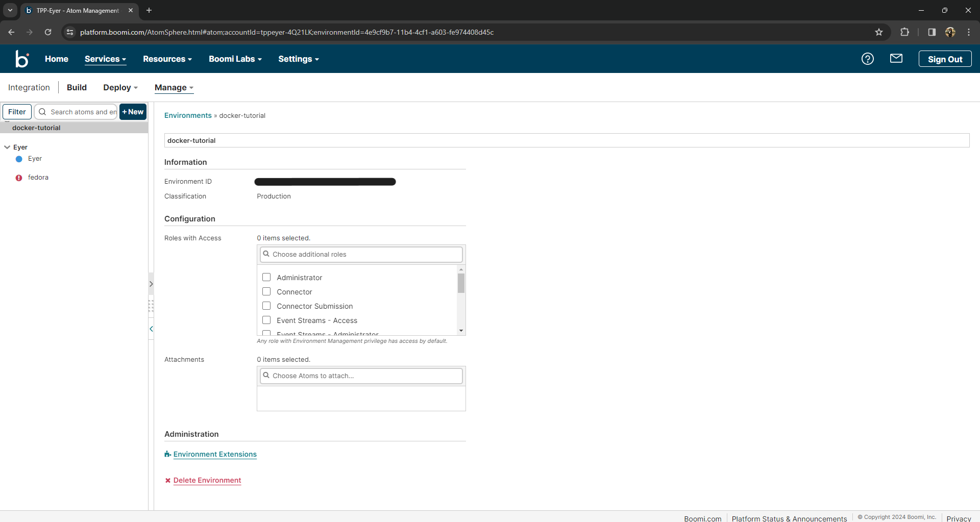The image size is (980, 522).
Task: Click the Delete Environment link
Action: (207, 480)
